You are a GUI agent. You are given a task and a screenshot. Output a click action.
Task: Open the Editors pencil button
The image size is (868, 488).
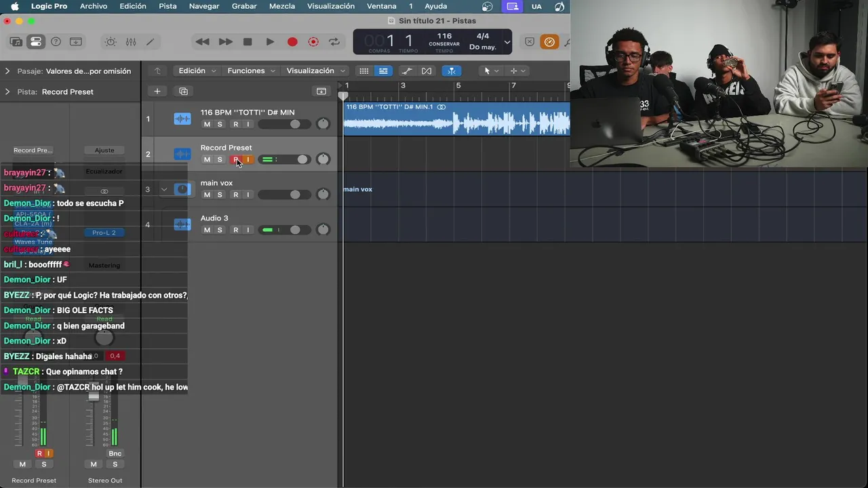[x=151, y=42]
